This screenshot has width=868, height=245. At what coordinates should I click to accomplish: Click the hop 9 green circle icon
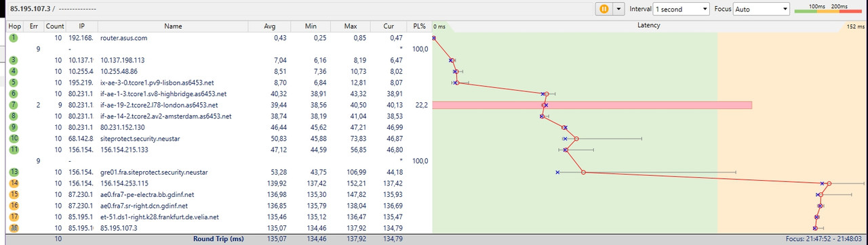point(13,127)
